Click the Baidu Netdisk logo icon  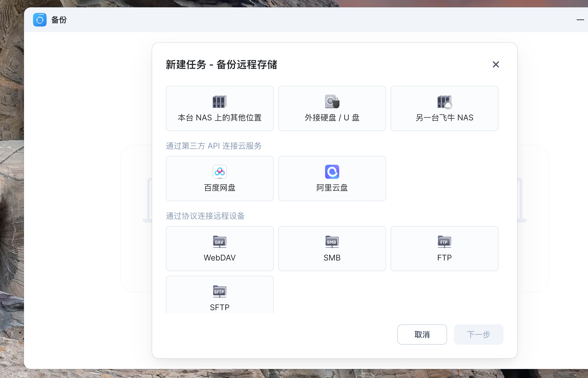[219, 172]
